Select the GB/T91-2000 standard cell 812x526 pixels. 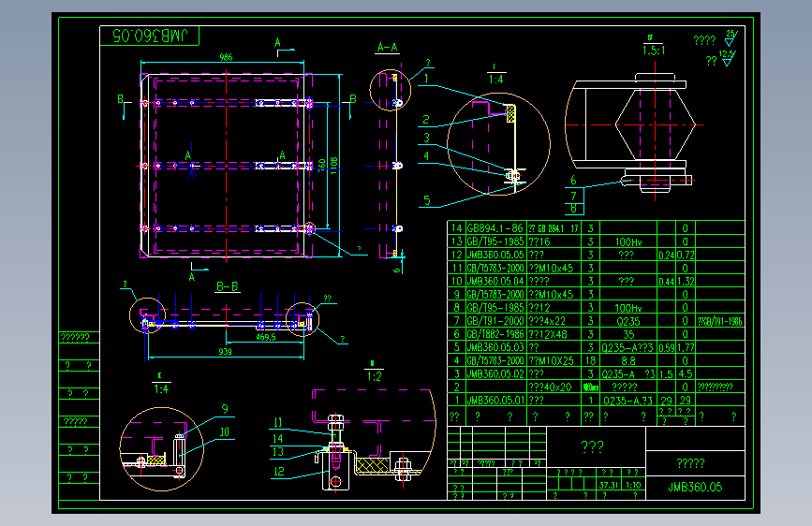pos(495,321)
